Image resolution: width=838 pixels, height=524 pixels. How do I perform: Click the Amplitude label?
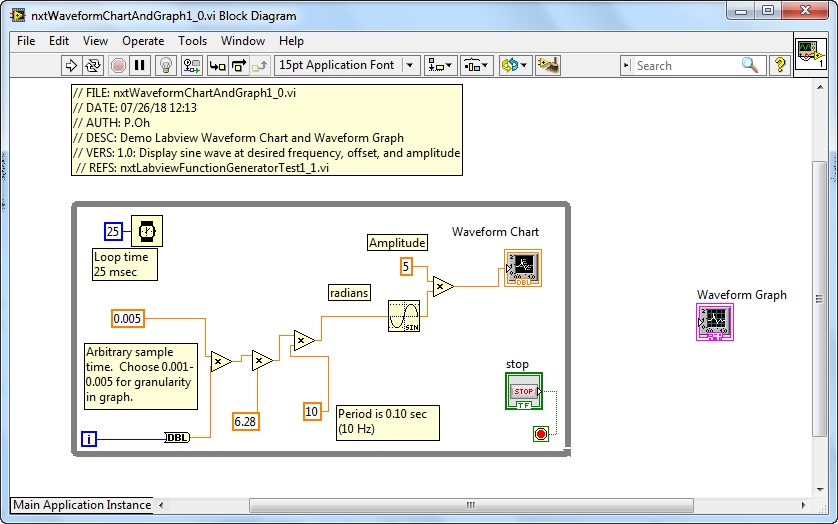coord(397,243)
